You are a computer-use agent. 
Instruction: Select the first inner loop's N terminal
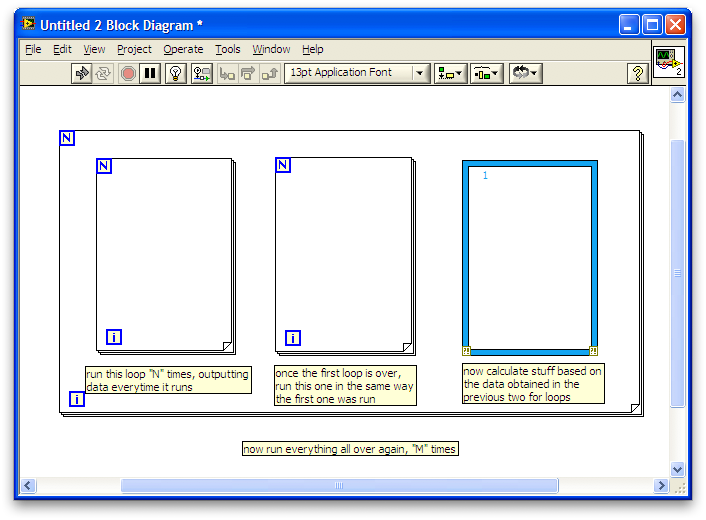click(x=104, y=166)
